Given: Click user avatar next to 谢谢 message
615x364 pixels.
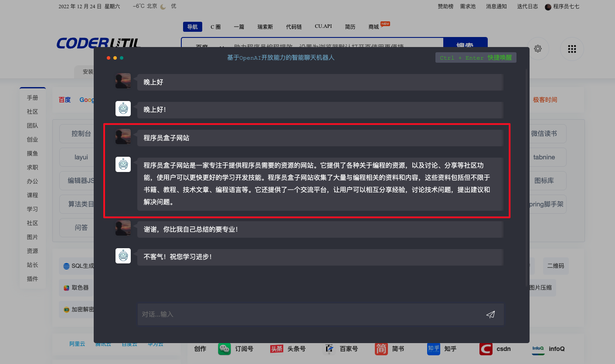Looking at the screenshot, I should (123, 228).
